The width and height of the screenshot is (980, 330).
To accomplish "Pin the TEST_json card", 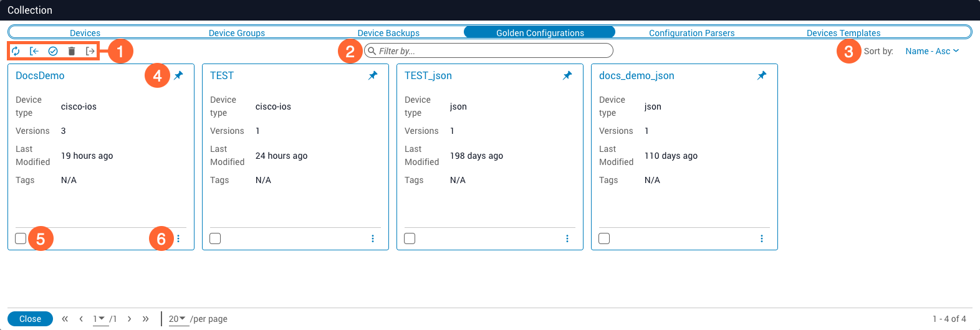I will coord(567,75).
